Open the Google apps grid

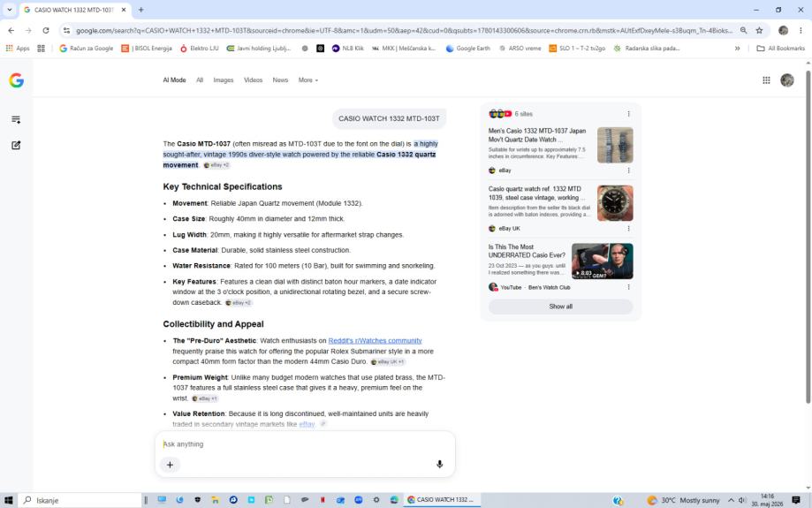[766, 80]
